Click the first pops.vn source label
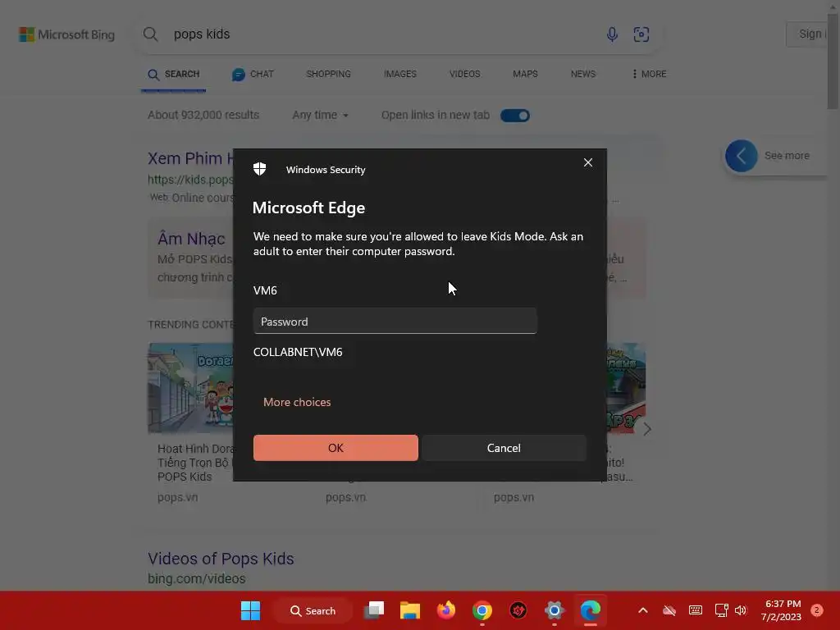Image resolution: width=840 pixels, height=630 pixels. pos(177,498)
